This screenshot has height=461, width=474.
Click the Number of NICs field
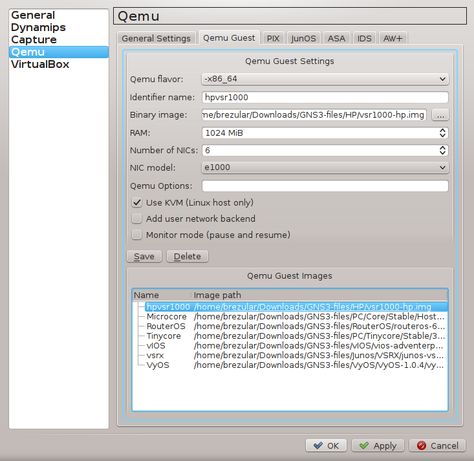click(x=320, y=150)
